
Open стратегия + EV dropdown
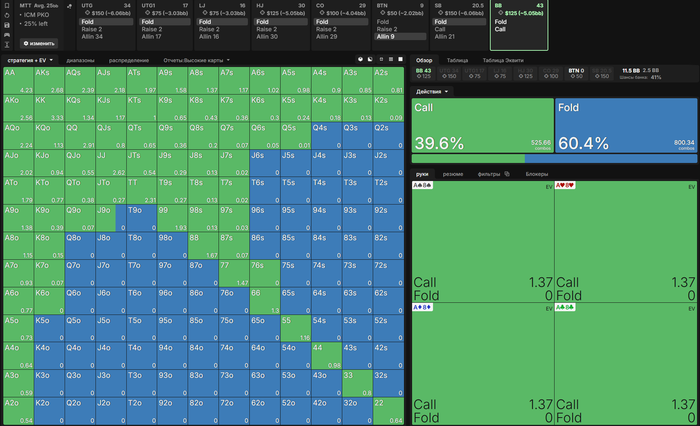(30, 60)
